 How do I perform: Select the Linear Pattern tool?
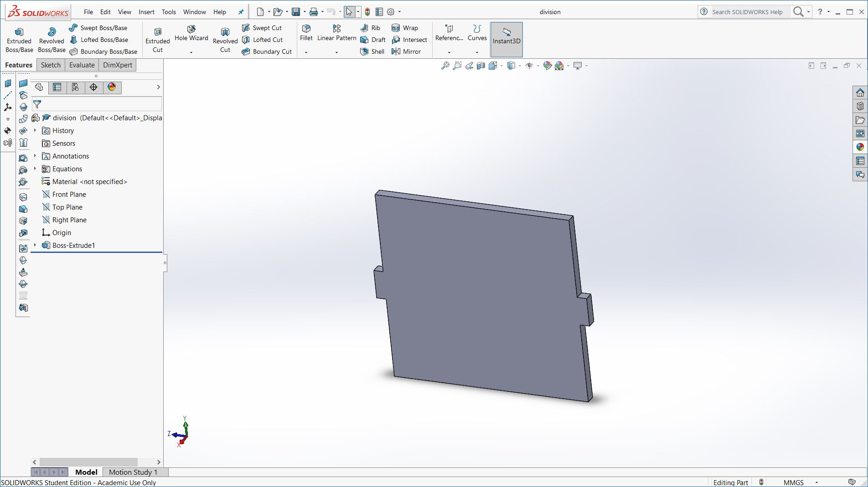click(336, 34)
